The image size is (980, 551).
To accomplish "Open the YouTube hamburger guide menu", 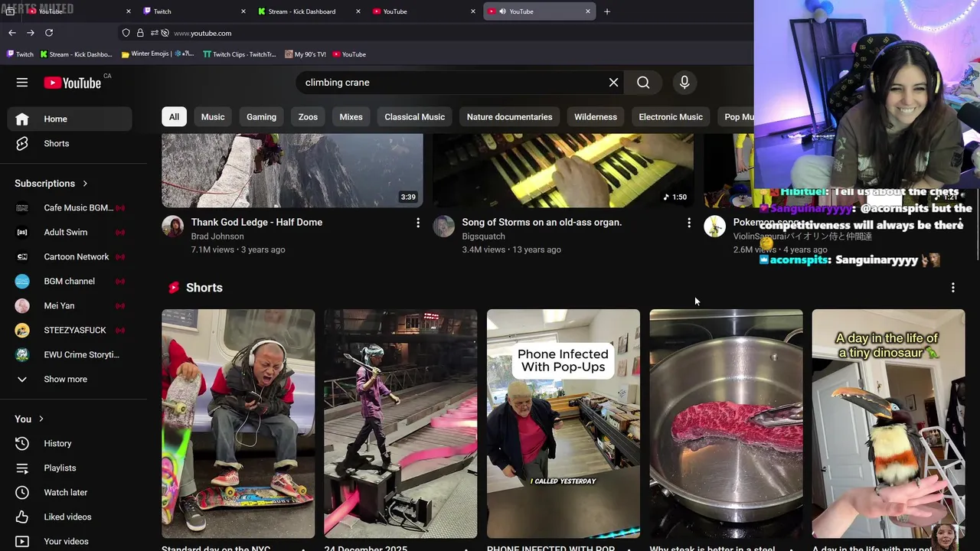I will point(22,83).
